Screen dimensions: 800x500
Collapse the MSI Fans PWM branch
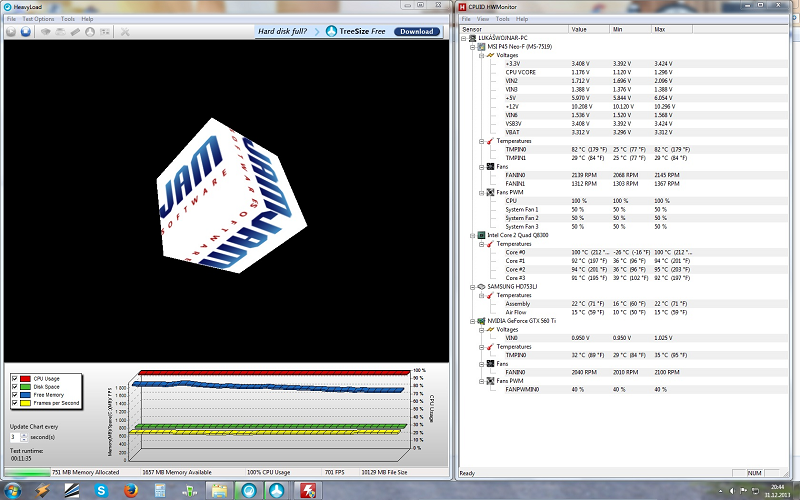[x=481, y=192]
